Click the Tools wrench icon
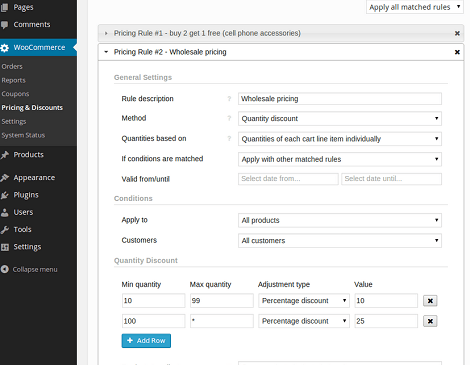This screenshot has height=365, width=470. point(4,230)
